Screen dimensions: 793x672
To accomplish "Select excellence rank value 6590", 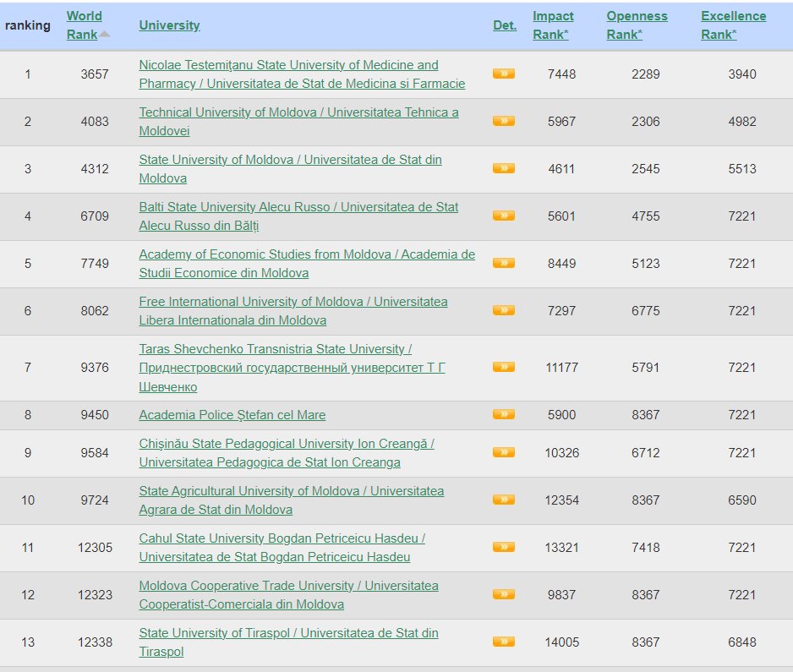I will click(742, 500).
